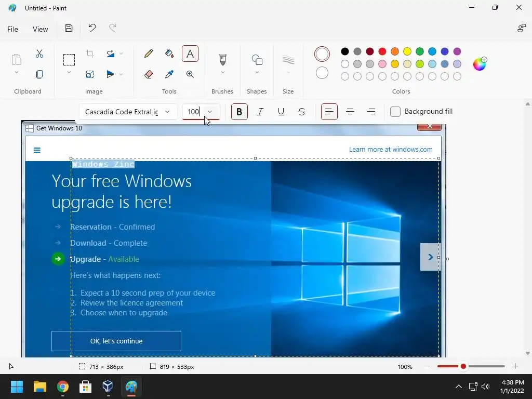Center align the text
Screen dimensions: 532x399
pos(350,112)
